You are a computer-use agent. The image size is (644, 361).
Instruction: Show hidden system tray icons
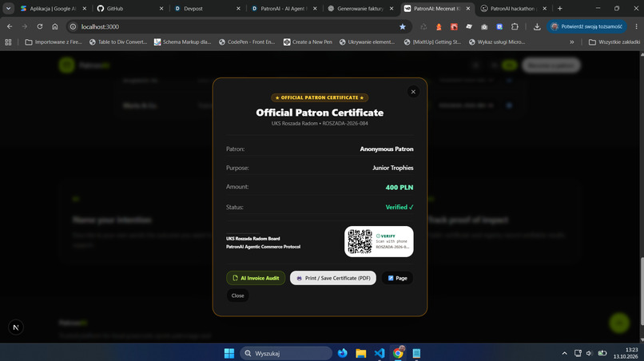(564, 353)
